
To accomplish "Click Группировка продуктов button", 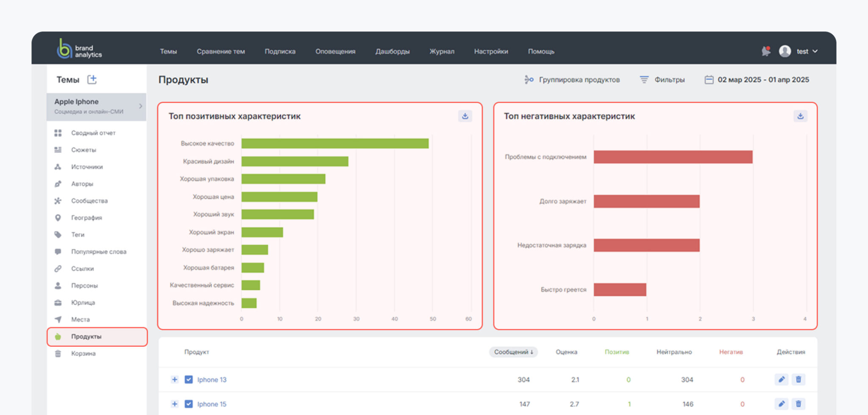I will point(572,80).
